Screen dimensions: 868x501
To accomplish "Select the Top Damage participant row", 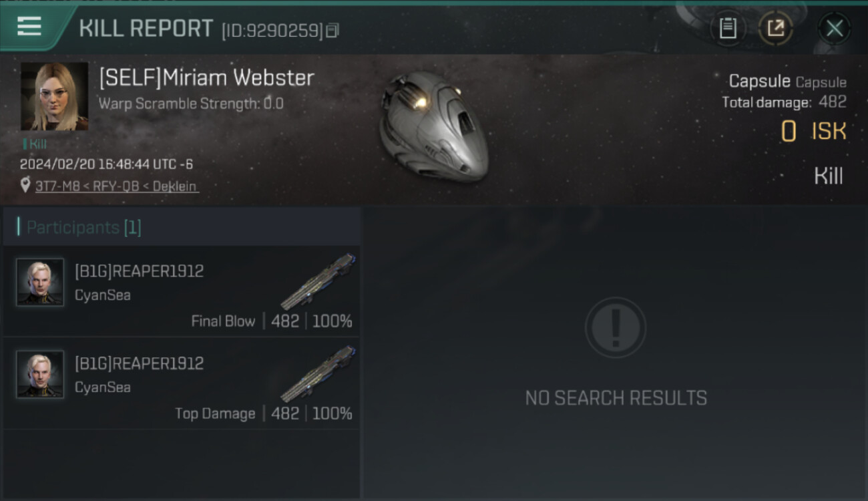I will [x=182, y=383].
